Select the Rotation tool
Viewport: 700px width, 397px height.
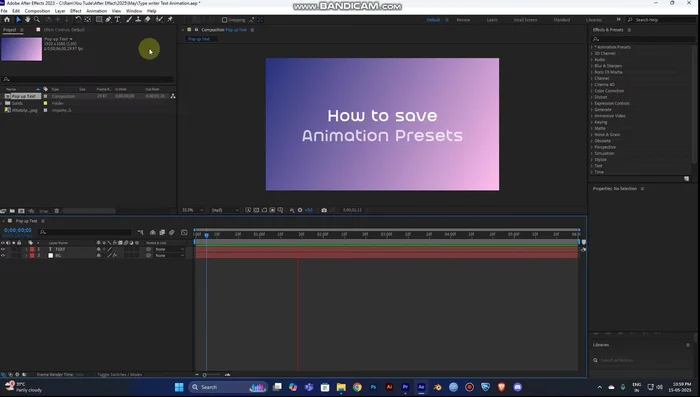[78, 20]
